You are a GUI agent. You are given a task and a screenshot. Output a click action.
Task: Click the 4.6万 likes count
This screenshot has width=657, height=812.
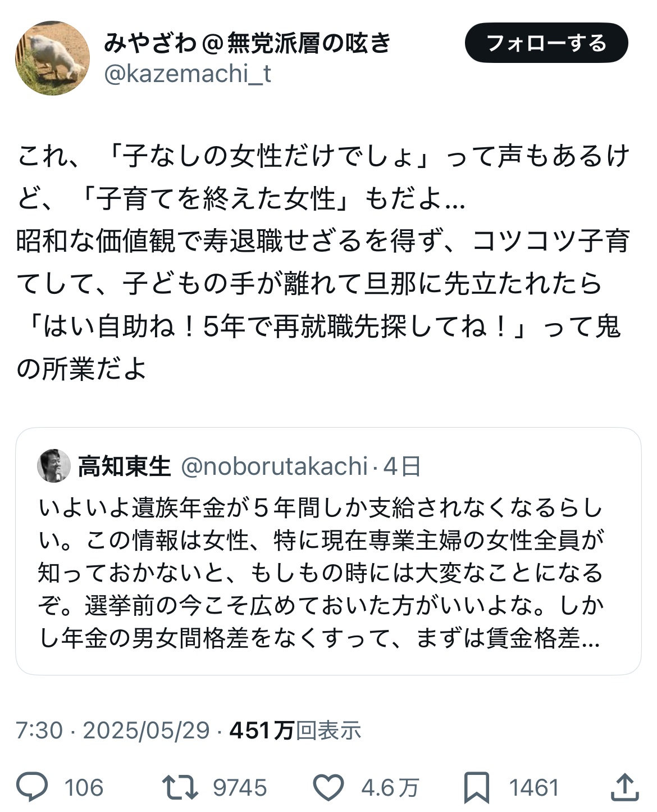pyautogui.click(x=390, y=788)
